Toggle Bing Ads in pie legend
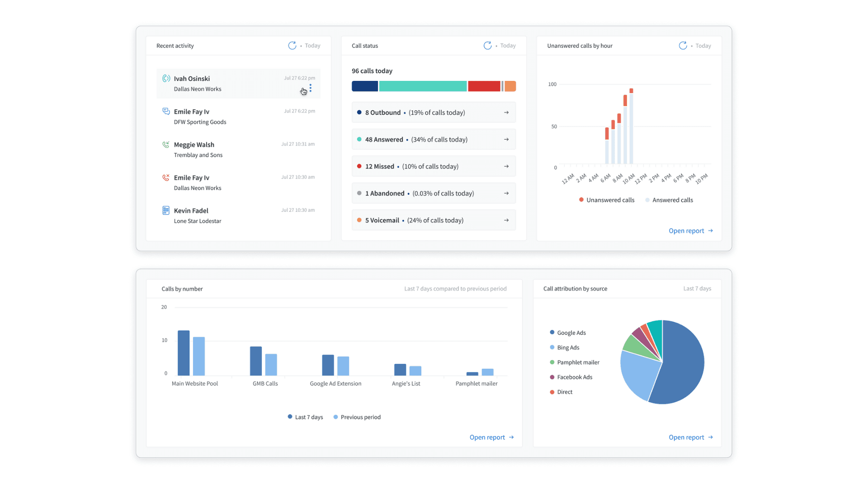The image size is (868, 488). 564,347
